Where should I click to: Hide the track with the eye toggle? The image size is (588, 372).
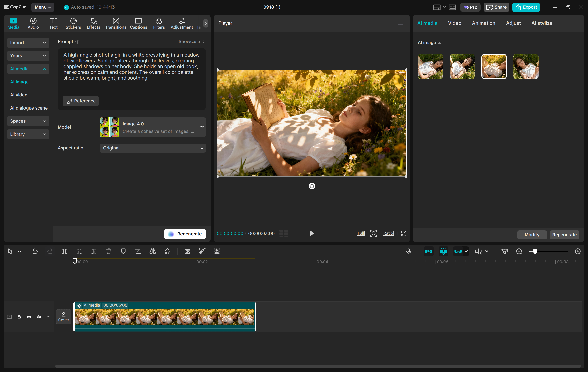pos(29,317)
